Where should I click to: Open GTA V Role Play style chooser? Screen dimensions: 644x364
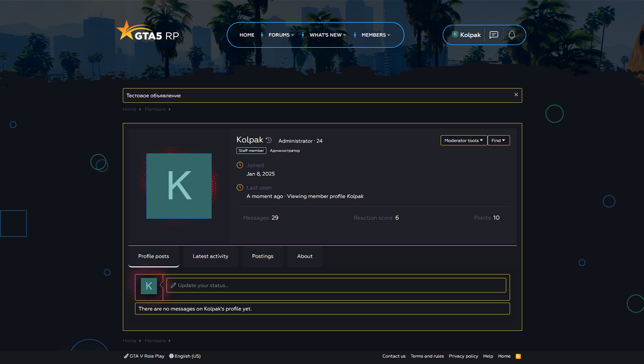tap(144, 356)
